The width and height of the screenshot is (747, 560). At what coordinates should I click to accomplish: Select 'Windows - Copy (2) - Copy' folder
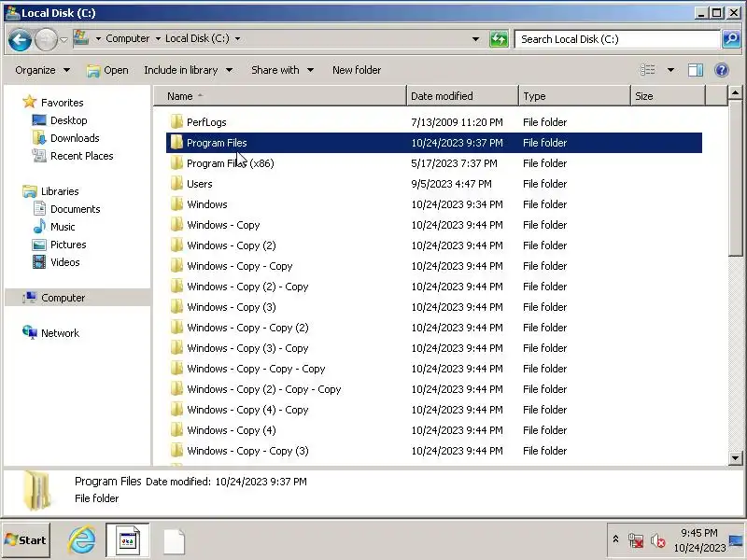(434, 287)
